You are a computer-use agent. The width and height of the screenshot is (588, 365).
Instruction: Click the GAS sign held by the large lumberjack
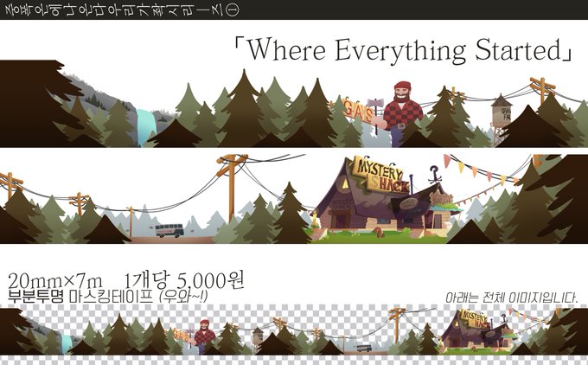[x=358, y=111]
